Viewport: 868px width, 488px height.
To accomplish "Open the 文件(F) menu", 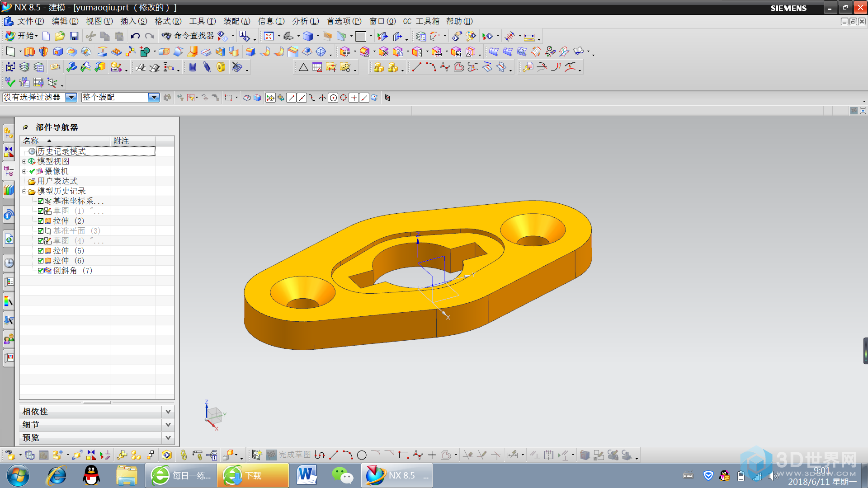I will coord(30,21).
